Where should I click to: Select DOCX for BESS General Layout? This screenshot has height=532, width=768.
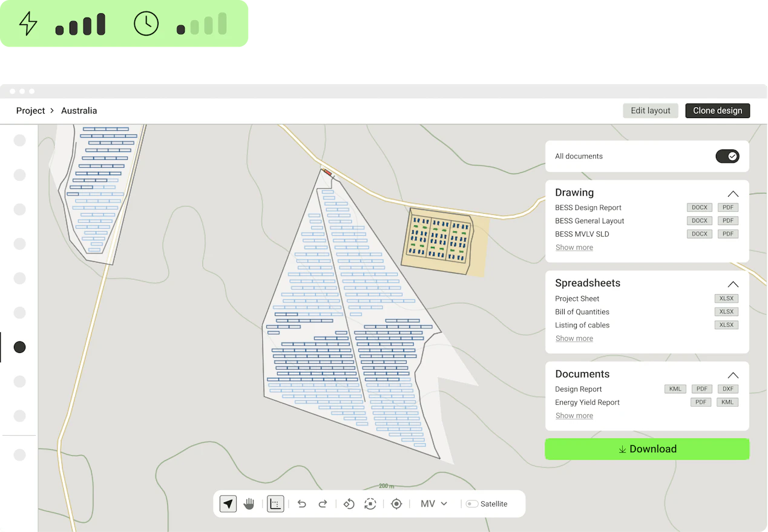coord(700,221)
